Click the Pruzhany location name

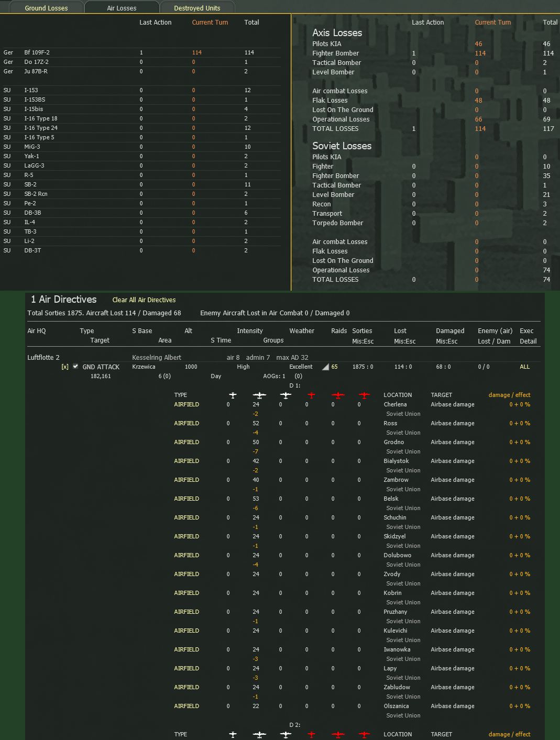pyautogui.click(x=396, y=612)
